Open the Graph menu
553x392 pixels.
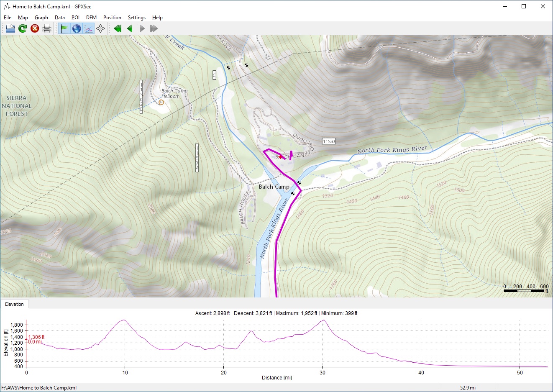coord(41,18)
